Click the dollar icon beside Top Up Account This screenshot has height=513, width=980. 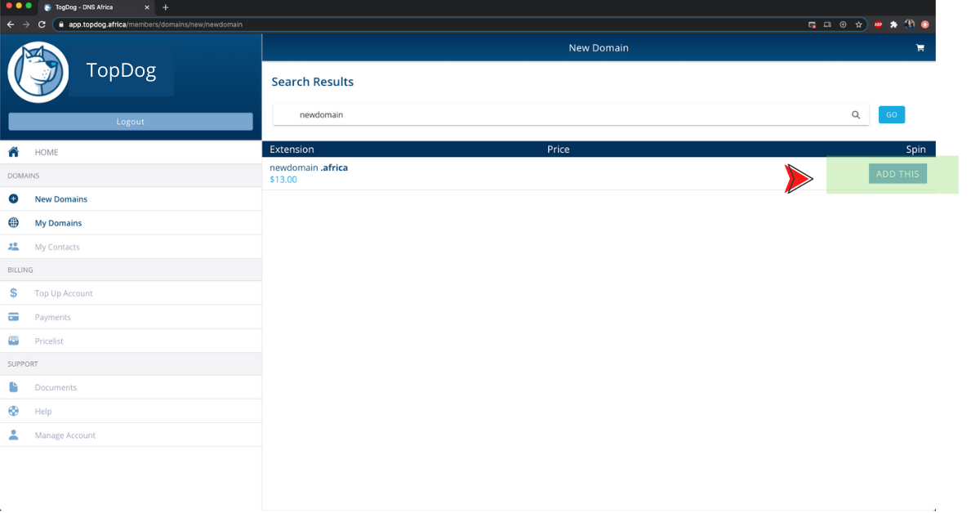(14, 292)
